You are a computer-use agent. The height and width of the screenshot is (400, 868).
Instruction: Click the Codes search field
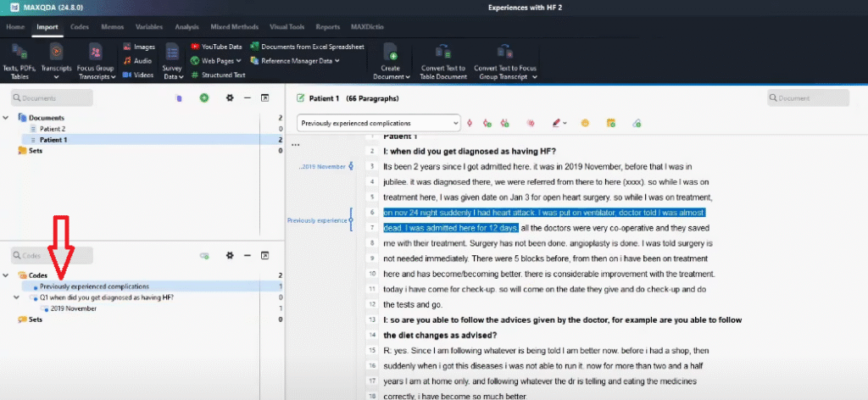pos(52,256)
